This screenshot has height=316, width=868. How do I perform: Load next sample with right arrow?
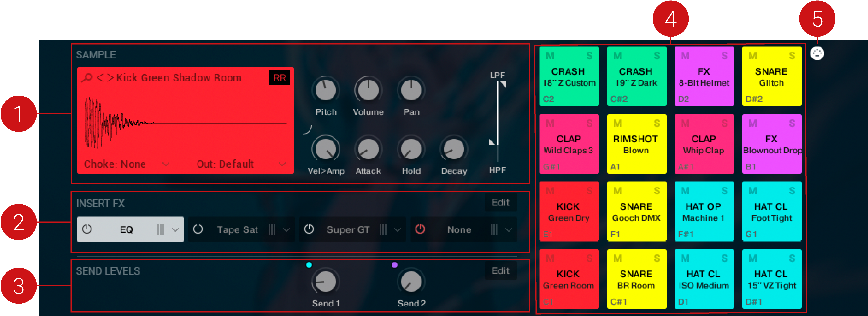pyautogui.click(x=110, y=78)
